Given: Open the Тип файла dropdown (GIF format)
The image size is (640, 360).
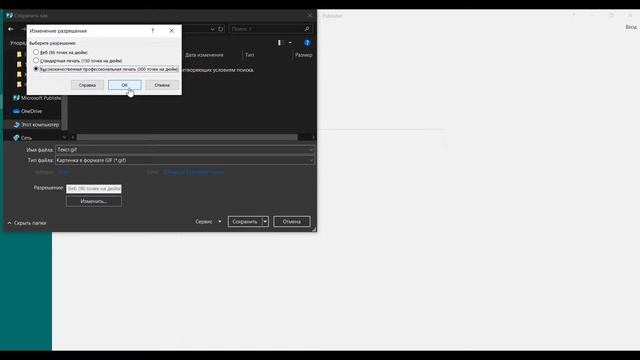Looking at the screenshot, I should [x=184, y=160].
